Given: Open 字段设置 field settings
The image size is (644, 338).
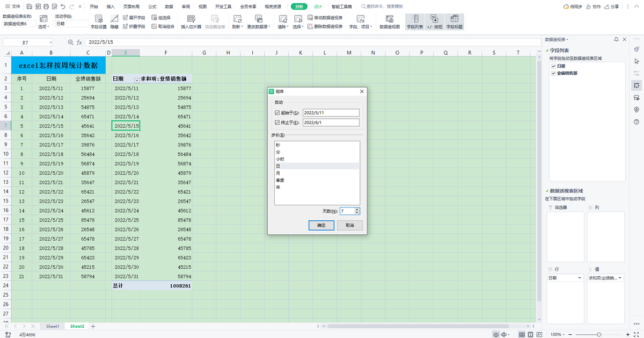Looking at the screenshot, I should coord(98,21).
